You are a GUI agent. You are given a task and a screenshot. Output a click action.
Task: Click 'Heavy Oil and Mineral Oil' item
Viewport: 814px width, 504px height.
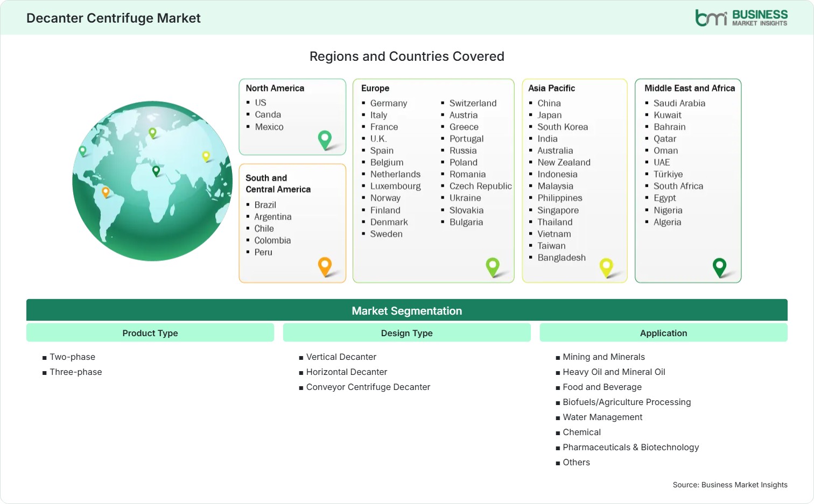(614, 372)
